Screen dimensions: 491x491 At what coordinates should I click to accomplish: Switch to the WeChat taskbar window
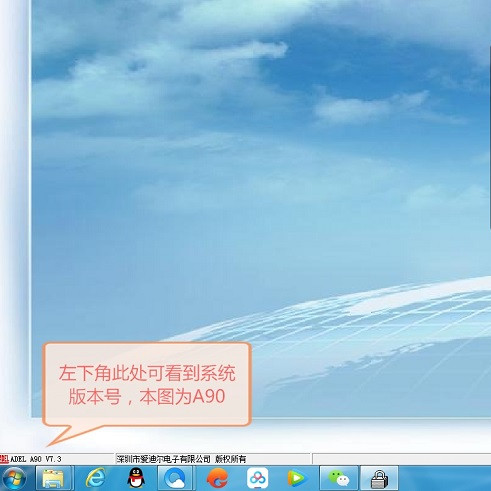pos(339,479)
